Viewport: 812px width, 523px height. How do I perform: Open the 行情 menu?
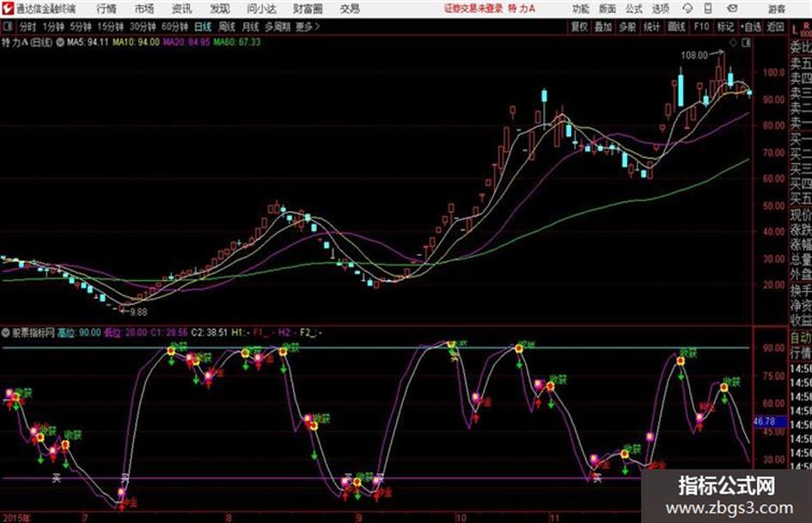coord(107,9)
